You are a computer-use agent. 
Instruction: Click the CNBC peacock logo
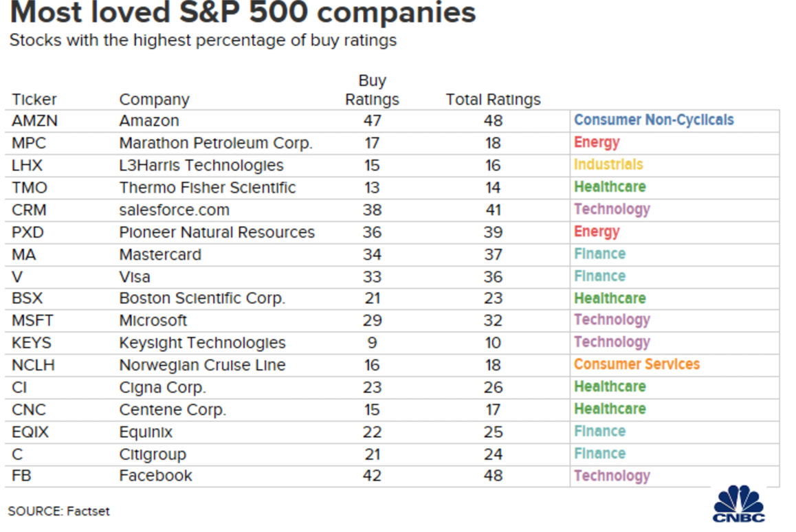pyautogui.click(x=739, y=503)
